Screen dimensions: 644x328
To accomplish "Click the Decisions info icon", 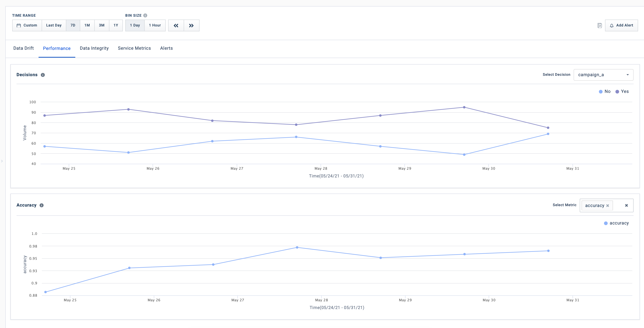I will (43, 75).
